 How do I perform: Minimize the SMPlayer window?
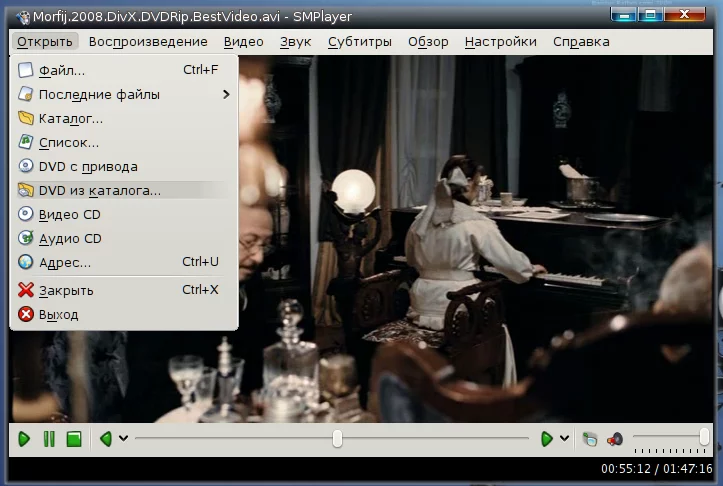(623, 14)
